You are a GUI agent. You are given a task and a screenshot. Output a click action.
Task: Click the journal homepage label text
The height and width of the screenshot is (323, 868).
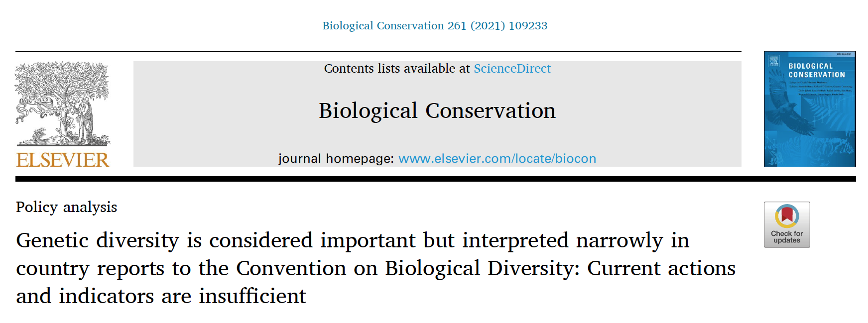point(336,159)
